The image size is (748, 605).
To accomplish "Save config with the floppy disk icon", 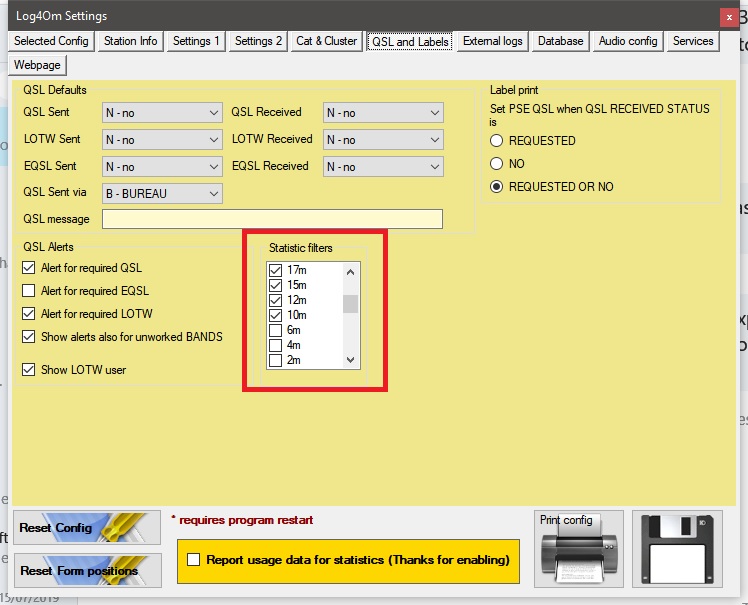I will (x=677, y=549).
